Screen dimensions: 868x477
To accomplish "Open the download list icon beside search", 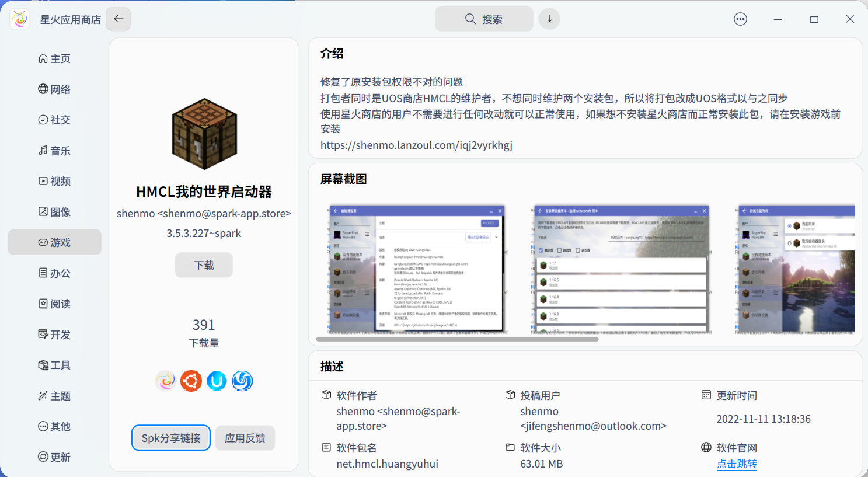I will pos(549,19).
